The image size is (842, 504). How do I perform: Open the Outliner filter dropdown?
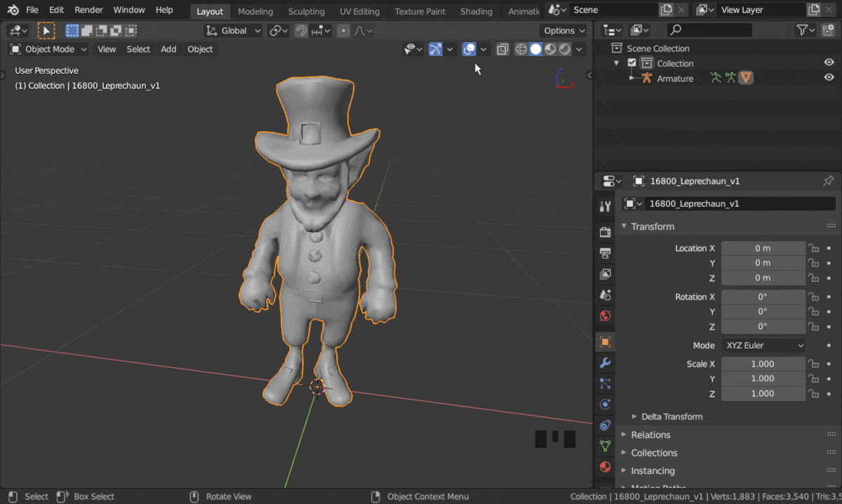(x=806, y=30)
